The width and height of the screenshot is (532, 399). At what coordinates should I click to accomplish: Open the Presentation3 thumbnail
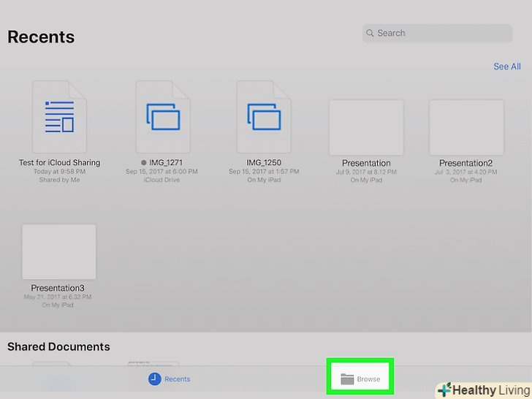click(x=59, y=251)
